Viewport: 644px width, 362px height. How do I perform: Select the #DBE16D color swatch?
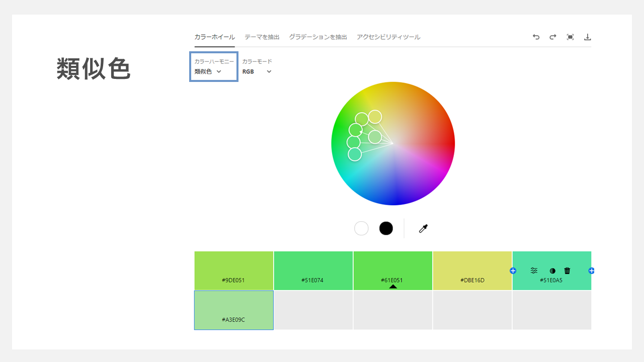point(472,270)
